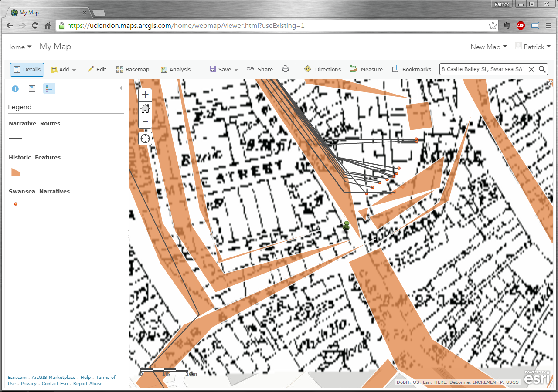This screenshot has height=392, width=558.
Task: Switch to the Legend view icon
Action: (49, 89)
